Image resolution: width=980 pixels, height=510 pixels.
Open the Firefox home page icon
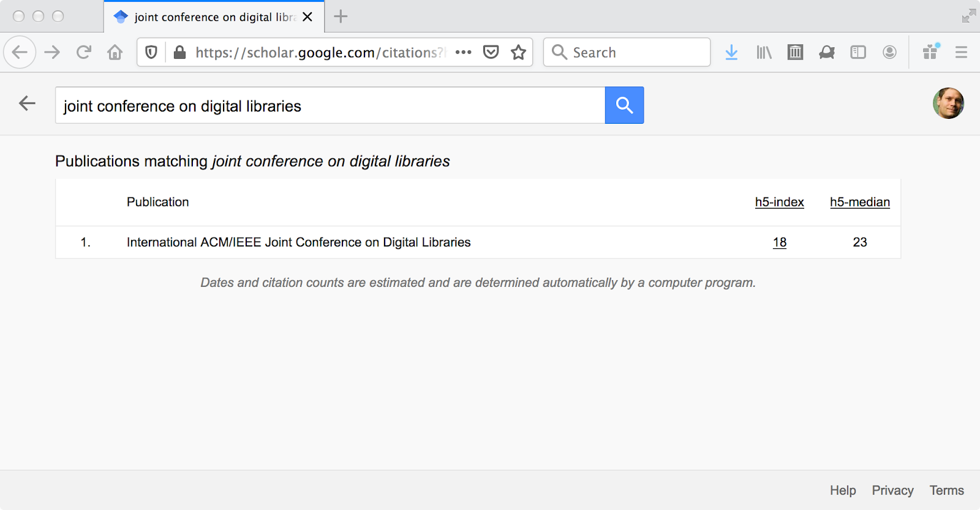115,52
